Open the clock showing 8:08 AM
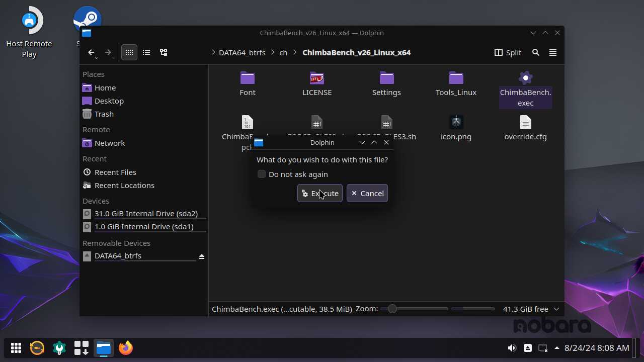Image resolution: width=644 pixels, height=362 pixels. tap(597, 348)
